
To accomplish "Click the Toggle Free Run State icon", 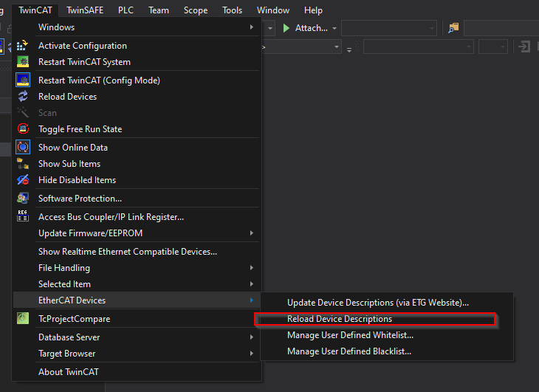I will point(23,129).
